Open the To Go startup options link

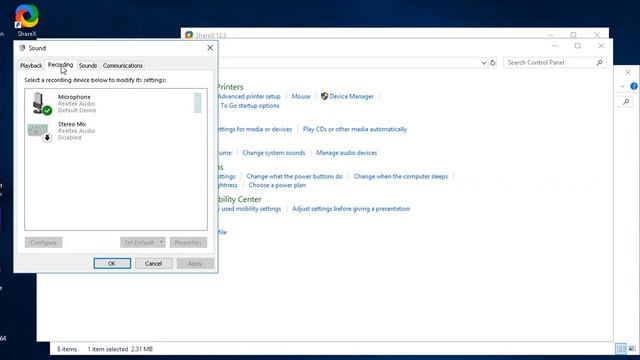(250, 105)
